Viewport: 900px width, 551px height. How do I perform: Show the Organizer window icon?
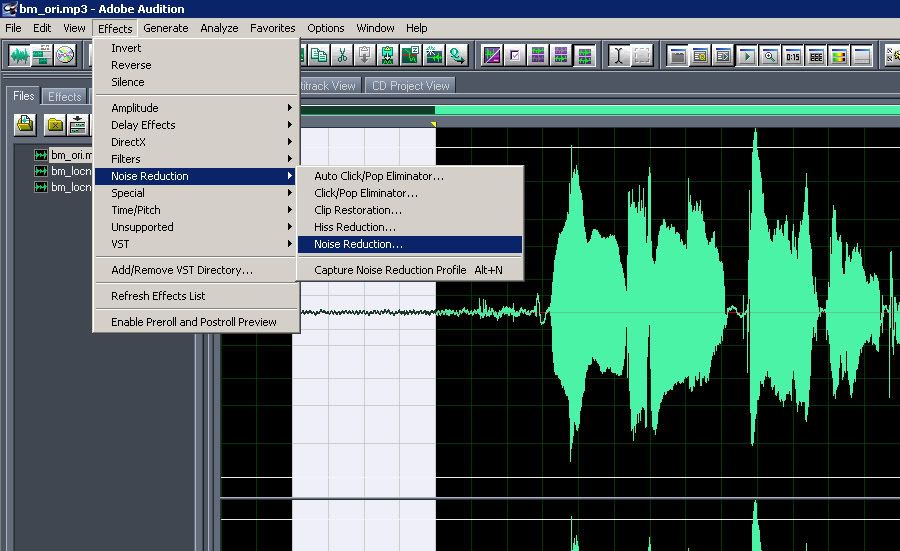677,56
